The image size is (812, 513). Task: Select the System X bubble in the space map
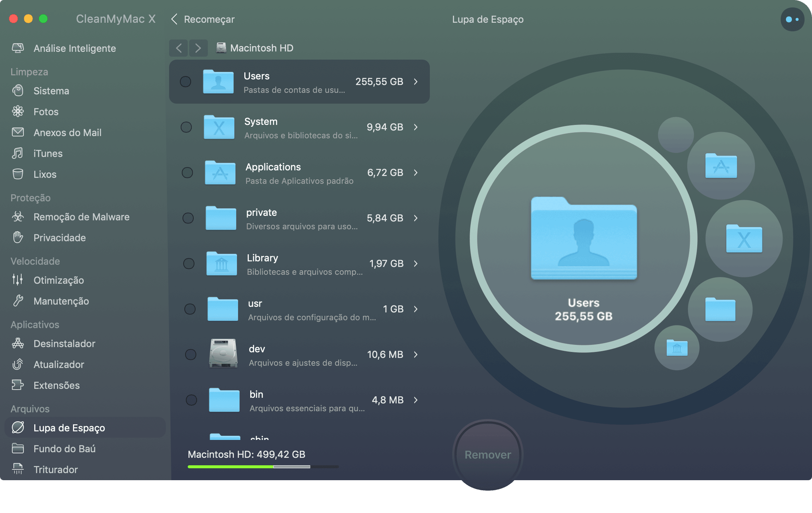coord(744,239)
